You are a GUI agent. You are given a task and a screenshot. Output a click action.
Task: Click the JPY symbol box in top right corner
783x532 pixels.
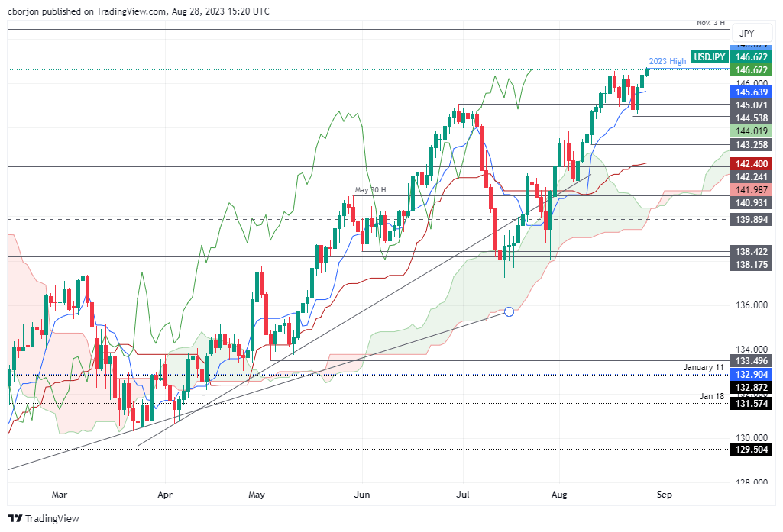(751, 33)
